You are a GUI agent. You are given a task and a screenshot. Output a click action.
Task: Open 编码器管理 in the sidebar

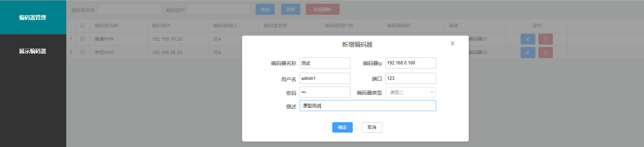pos(33,17)
